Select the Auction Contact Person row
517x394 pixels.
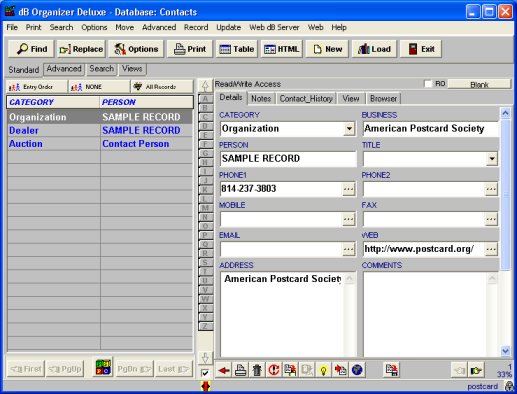click(100, 144)
